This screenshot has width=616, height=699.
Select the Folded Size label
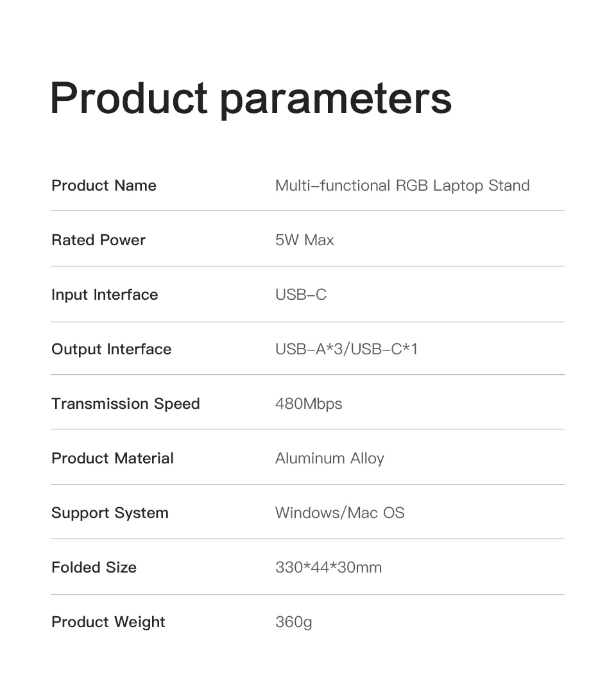click(94, 567)
